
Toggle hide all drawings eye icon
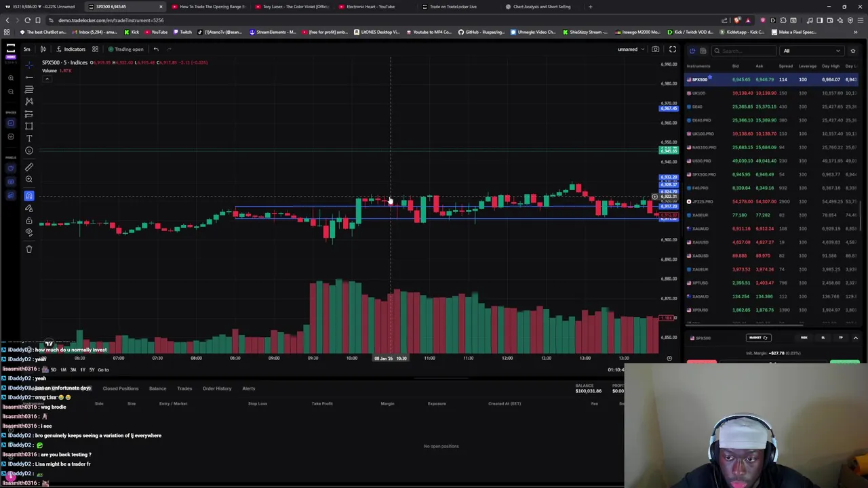point(29,232)
